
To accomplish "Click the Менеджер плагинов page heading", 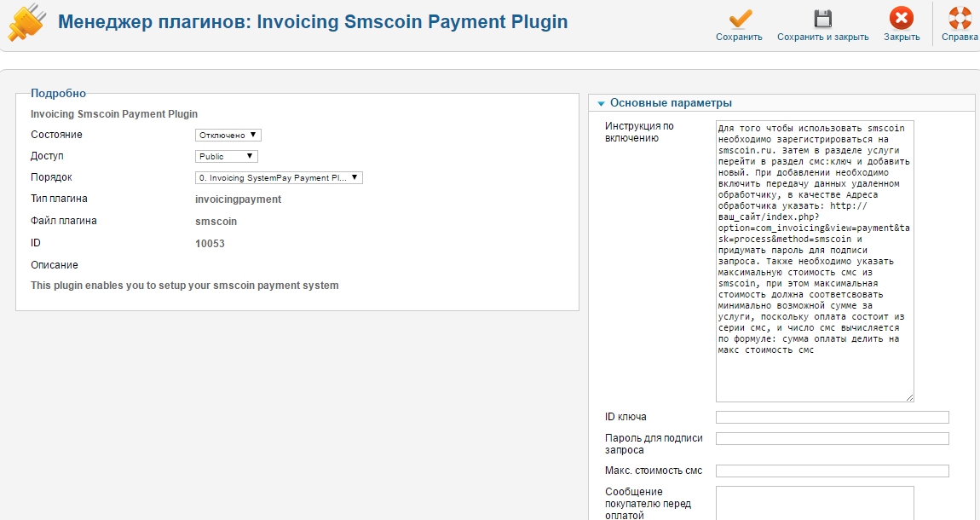I will 313,21.
